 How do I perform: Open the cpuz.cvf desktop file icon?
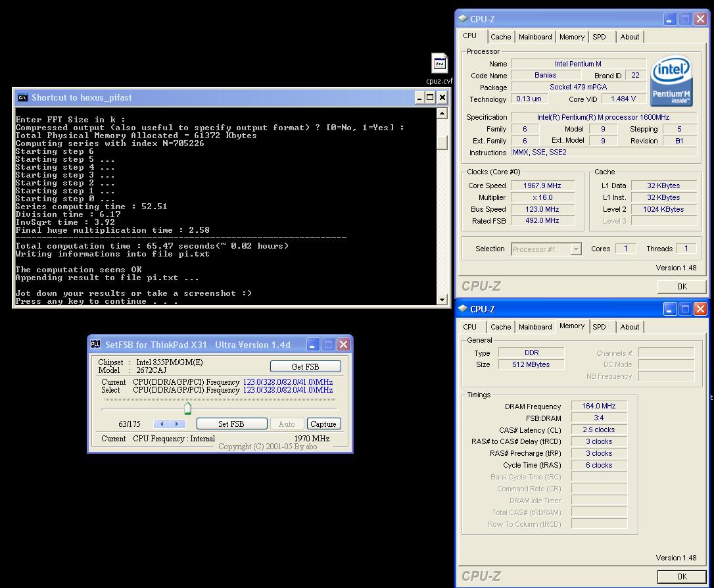(x=439, y=69)
